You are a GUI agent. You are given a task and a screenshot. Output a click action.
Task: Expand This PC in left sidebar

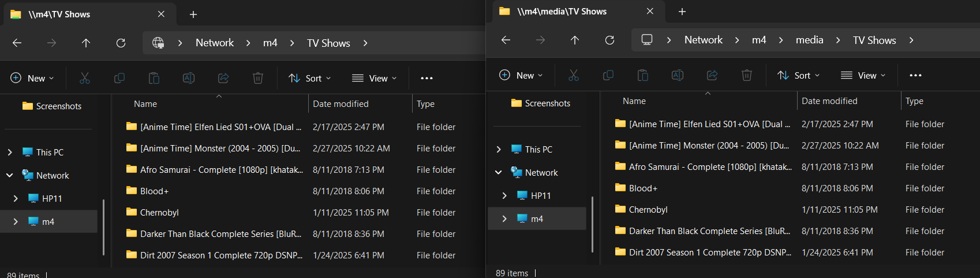point(10,152)
